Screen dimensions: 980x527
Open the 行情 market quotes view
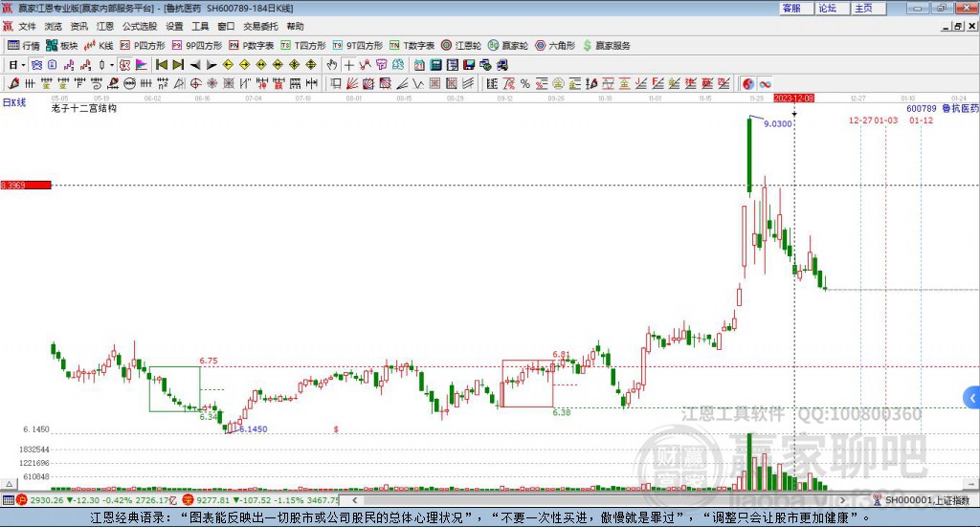[x=24, y=46]
